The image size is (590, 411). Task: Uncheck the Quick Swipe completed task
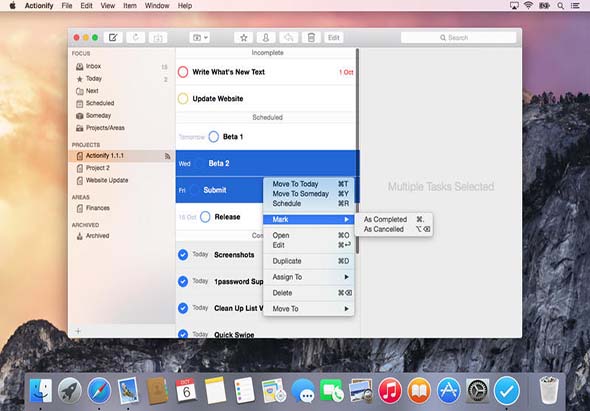(x=183, y=334)
